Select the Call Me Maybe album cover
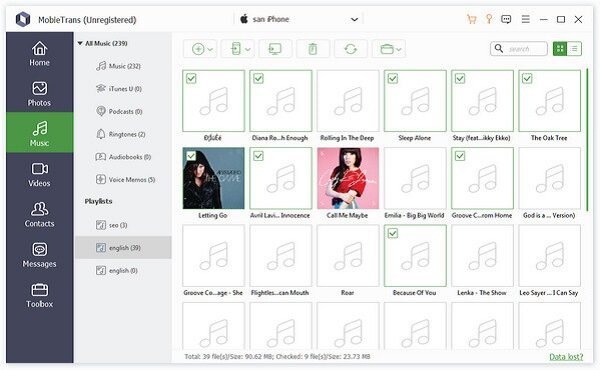This screenshot has height=370, width=600. click(x=348, y=178)
